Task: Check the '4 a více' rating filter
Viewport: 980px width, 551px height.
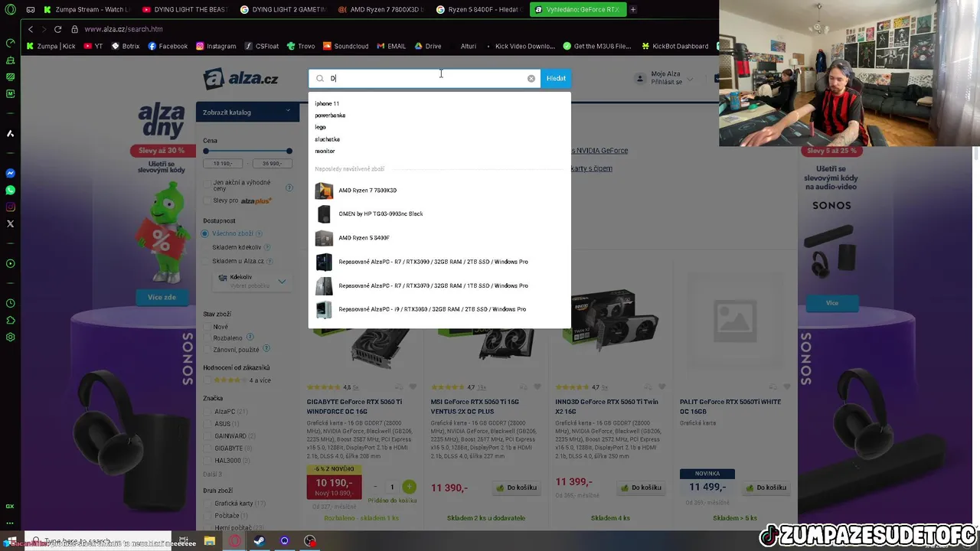Action: tap(207, 380)
